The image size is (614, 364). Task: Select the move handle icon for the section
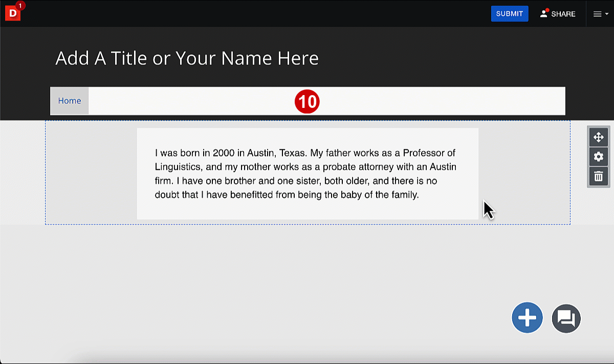(x=598, y=137)
